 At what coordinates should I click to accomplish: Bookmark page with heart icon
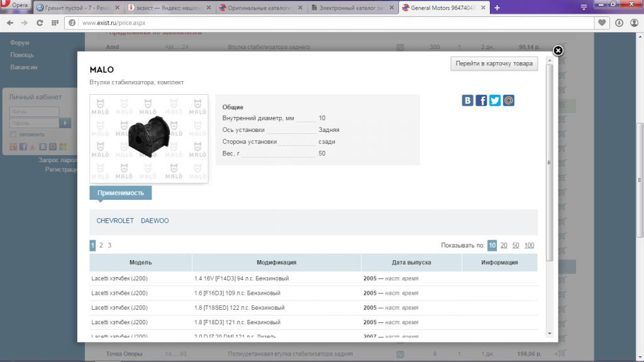602,23
